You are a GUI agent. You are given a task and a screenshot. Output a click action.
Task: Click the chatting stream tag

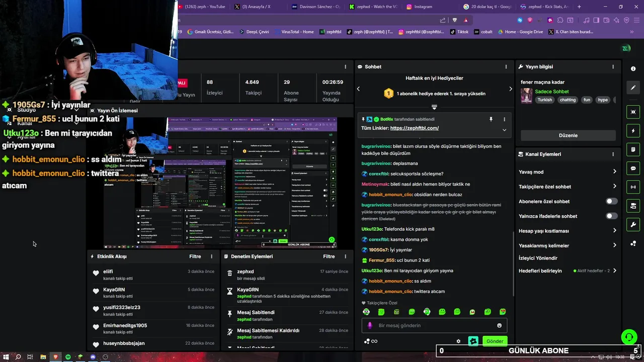[x=568, y=100]
